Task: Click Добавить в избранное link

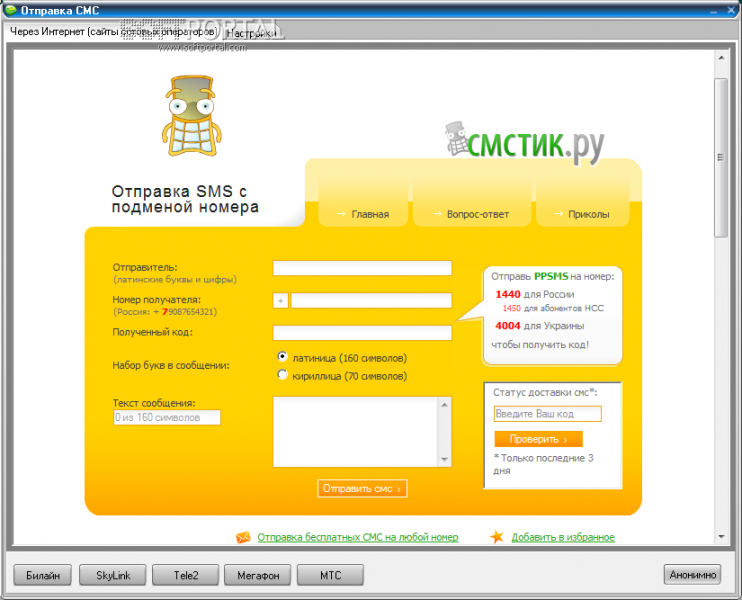Action: click(x=563, y=537)
